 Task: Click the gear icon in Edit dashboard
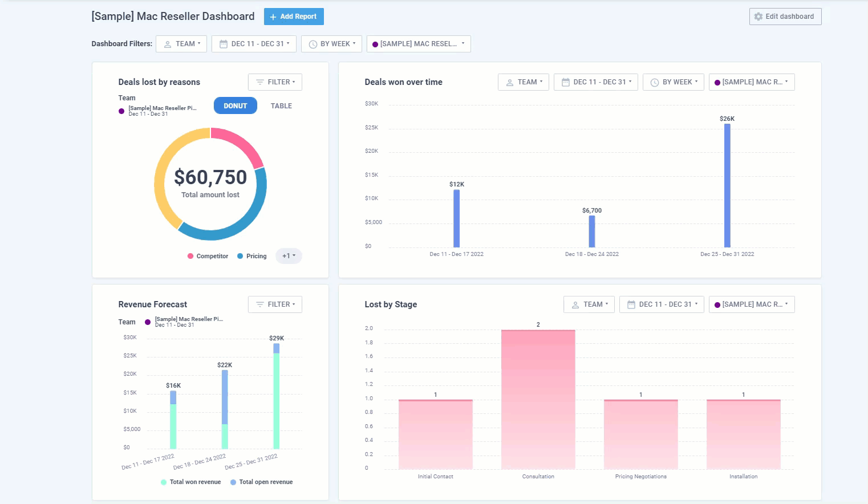point(758,17)
